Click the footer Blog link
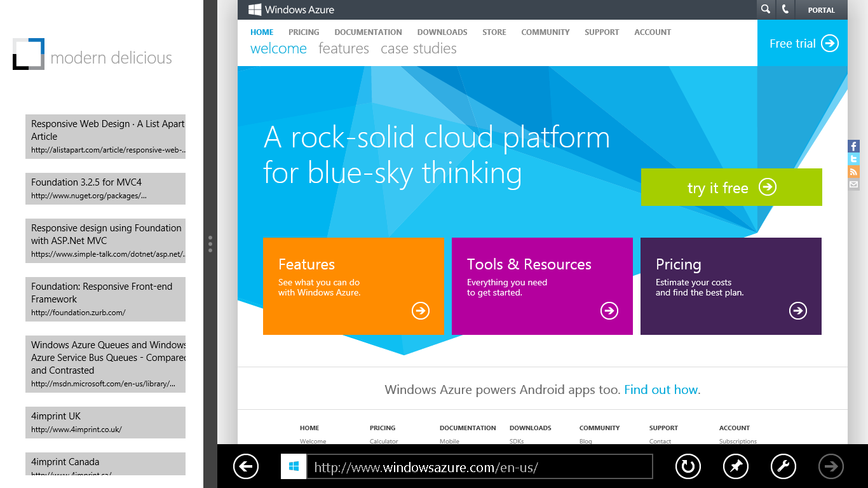 click(x=585, y=441)
